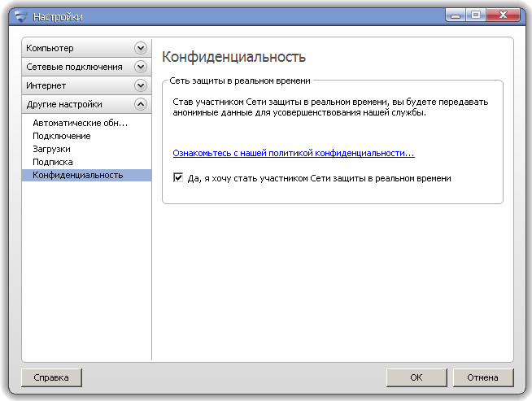Select the highlighted Конфиденциальность item
Image resolution: width=532 pixels, height=401 pixels.
click(x=77, y=175)
